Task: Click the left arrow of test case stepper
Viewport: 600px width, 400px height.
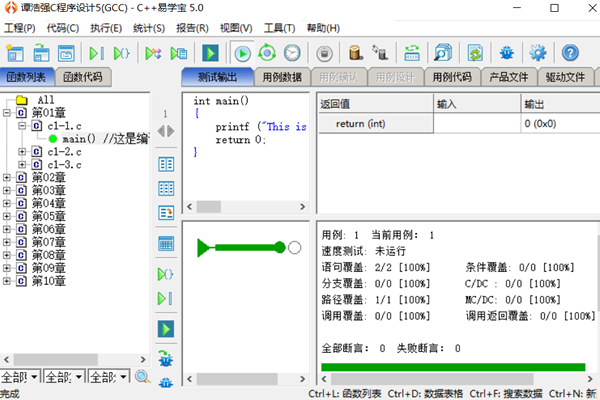Action: [x=161, y=131]
